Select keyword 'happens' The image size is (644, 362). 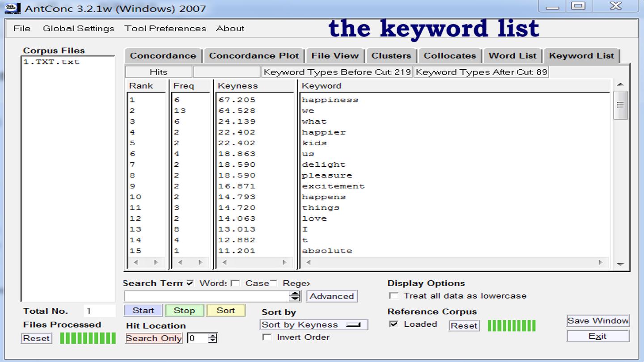pos(324,197)
